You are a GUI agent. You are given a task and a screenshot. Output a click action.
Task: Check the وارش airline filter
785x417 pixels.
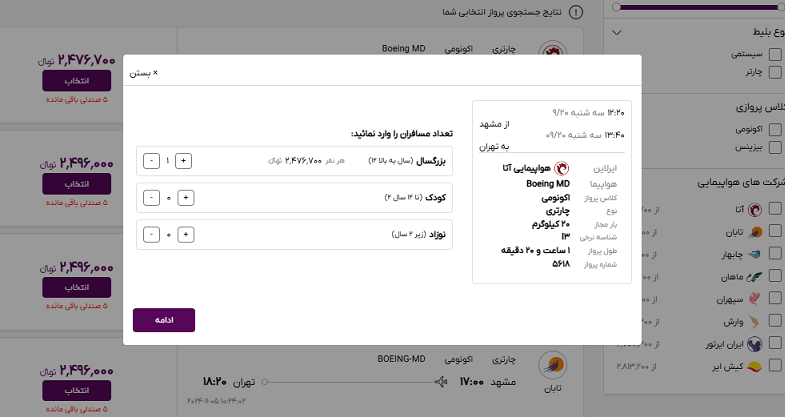click(775, 321)
